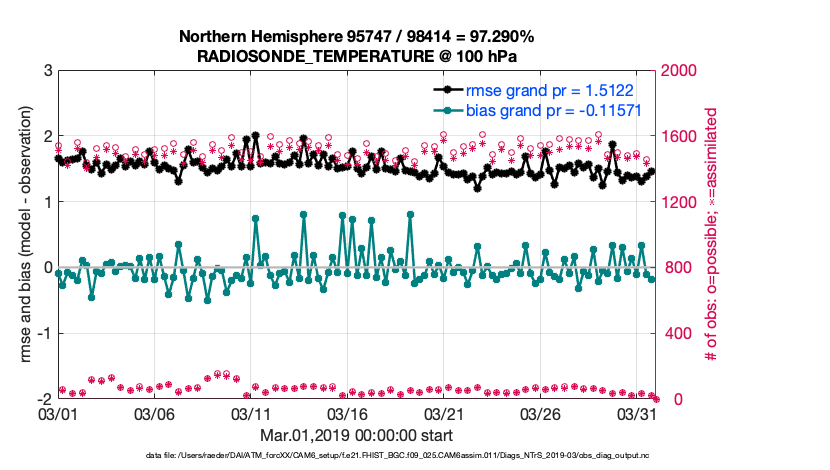Click the 03/16 x-axis tick label
830x470 pixels.
coord(348,414)
